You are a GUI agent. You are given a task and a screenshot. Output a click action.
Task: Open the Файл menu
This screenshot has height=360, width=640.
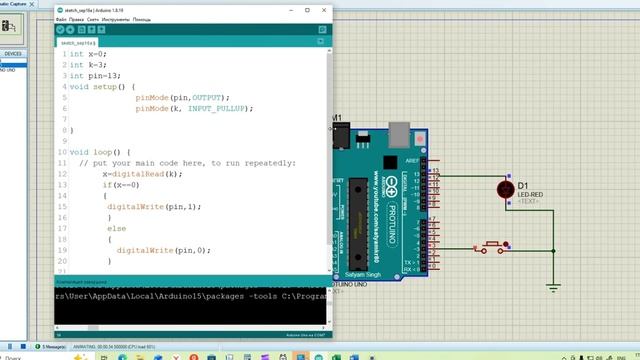coord(61,20)
